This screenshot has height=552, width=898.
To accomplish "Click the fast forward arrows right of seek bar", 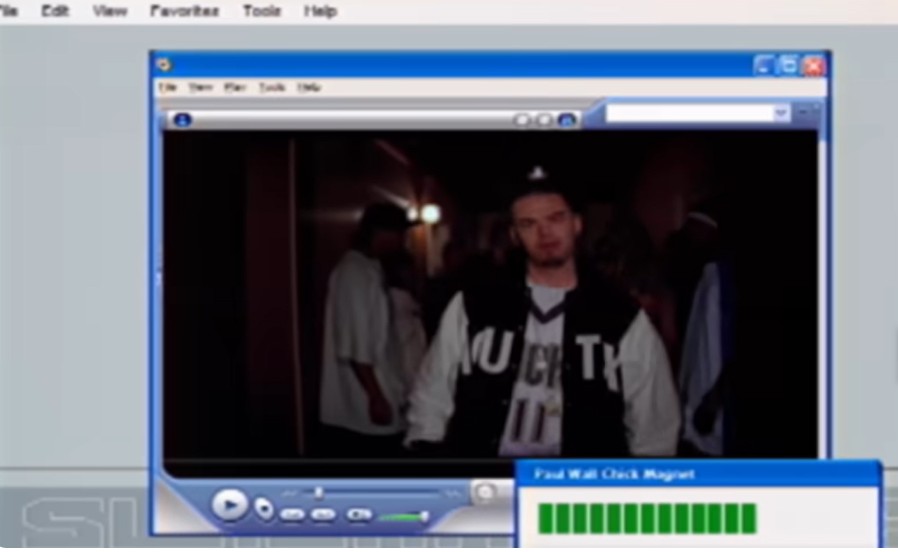I will pos(452,492).
